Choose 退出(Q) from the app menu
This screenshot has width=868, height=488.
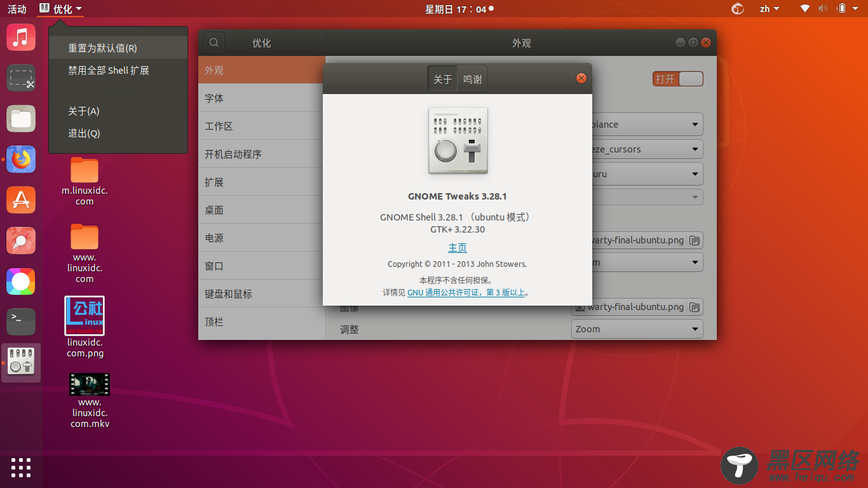(118, 133)
